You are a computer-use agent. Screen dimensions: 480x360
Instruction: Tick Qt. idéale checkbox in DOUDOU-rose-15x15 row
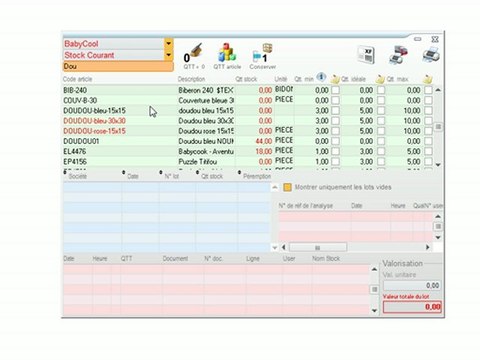pyautogui.click(x=381, y=131)
